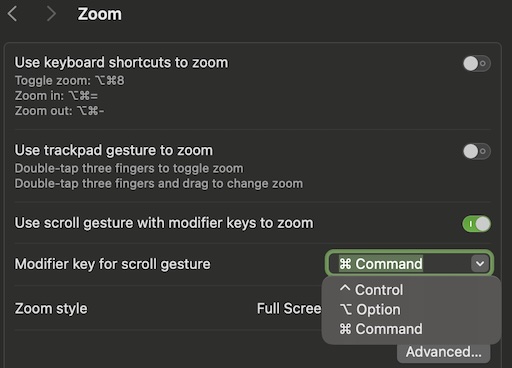
Task: Choose Control from the modifier list
Action: point(371,290)
